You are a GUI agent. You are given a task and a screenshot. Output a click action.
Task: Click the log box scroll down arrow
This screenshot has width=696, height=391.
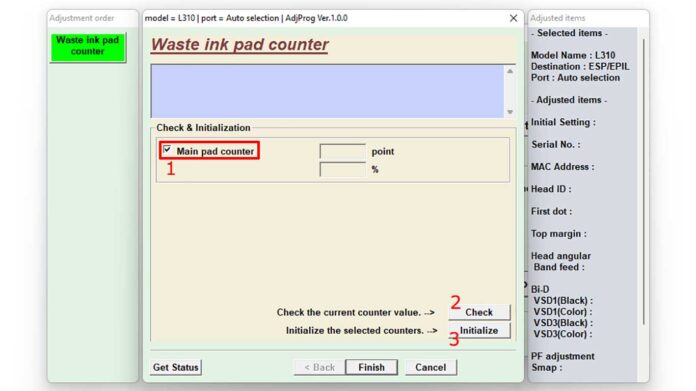click(x=510, y=112)
